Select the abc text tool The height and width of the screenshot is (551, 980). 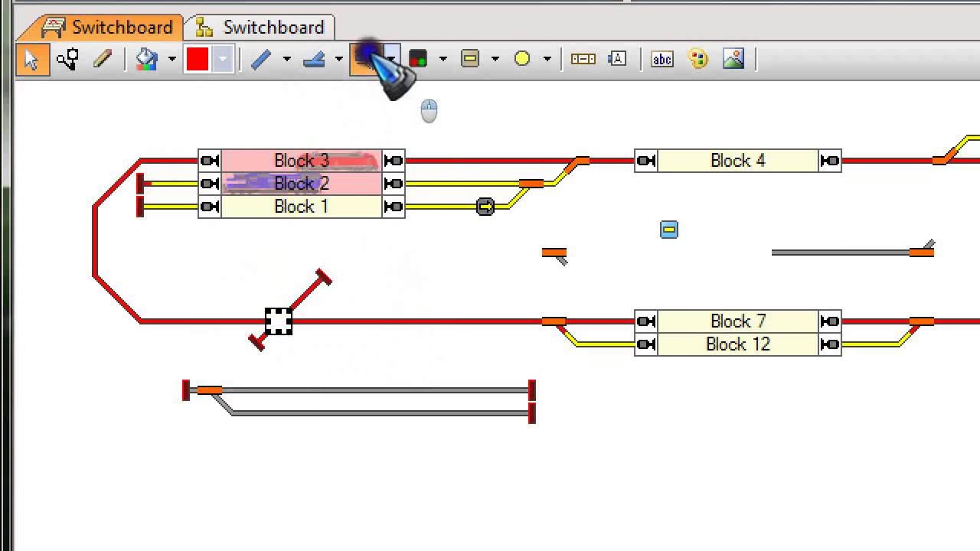(662, 59)
